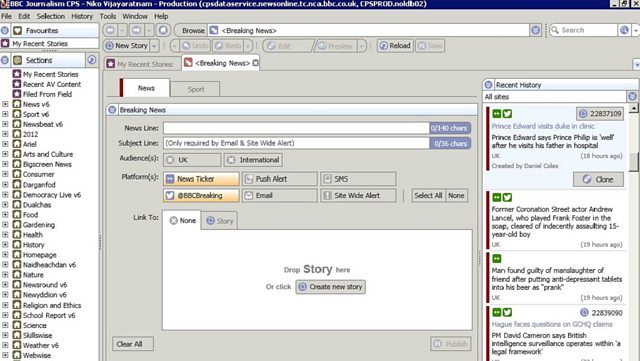Viewport: 640px width, 361px height.
Task: Toggle the Push Alert platform
Action: pos(280,179)
